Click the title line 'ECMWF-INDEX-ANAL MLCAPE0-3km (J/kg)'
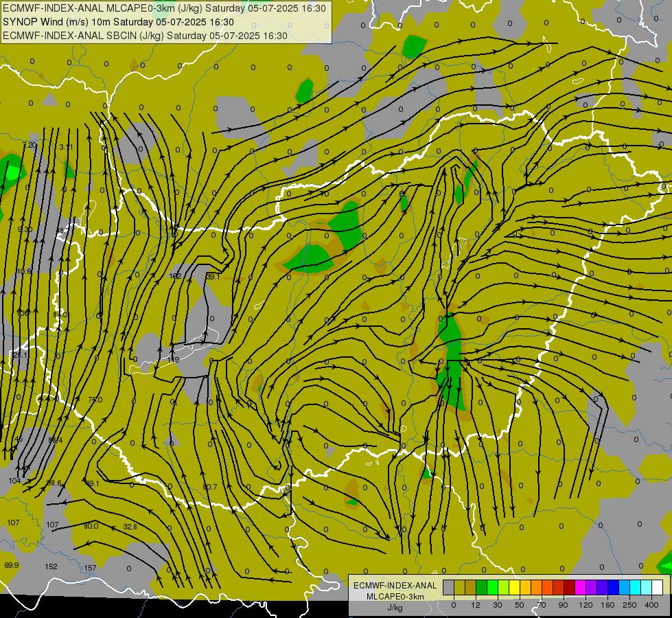The height and width of the screenshot is (618, 672). (x=165, y=8)
